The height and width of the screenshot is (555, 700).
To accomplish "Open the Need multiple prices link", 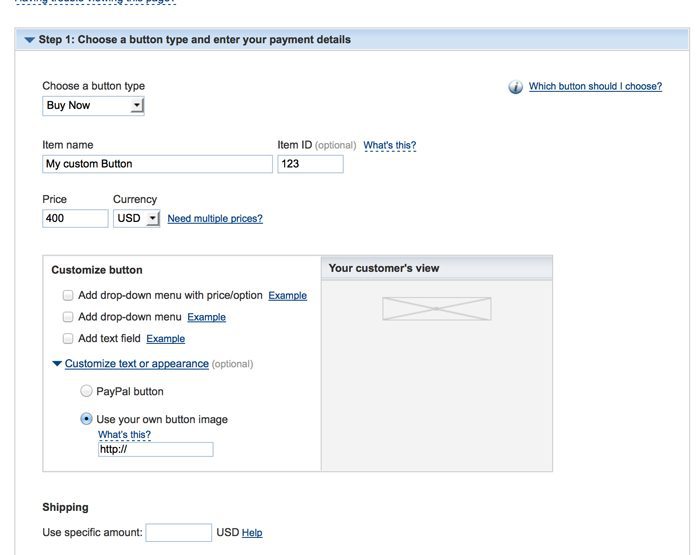I will coord(215,218).
